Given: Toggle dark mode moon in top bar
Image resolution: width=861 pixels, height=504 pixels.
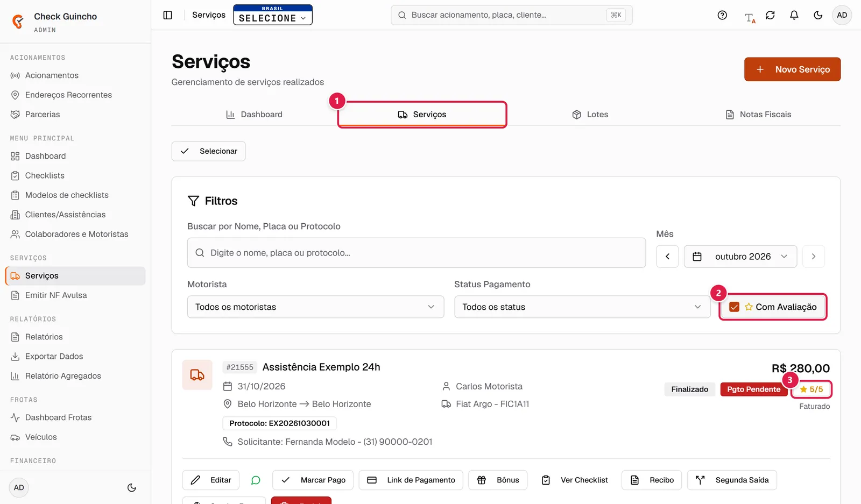Looking at the screenshot, I should coord(818,15).
